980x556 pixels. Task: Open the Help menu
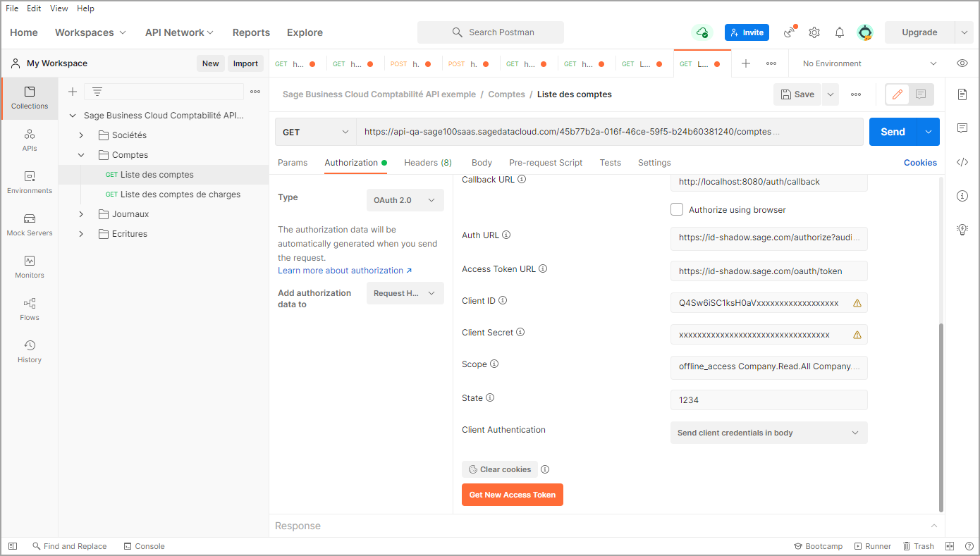(x=85, y=8)
